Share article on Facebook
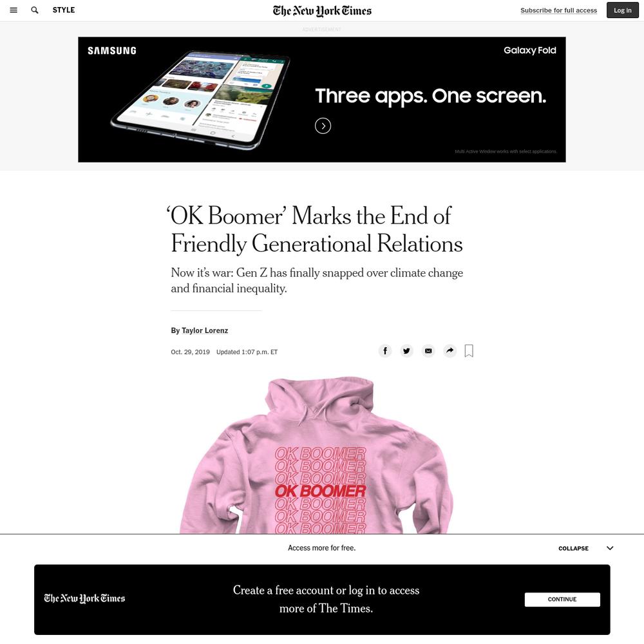644x644 pixels. (385, 351)
